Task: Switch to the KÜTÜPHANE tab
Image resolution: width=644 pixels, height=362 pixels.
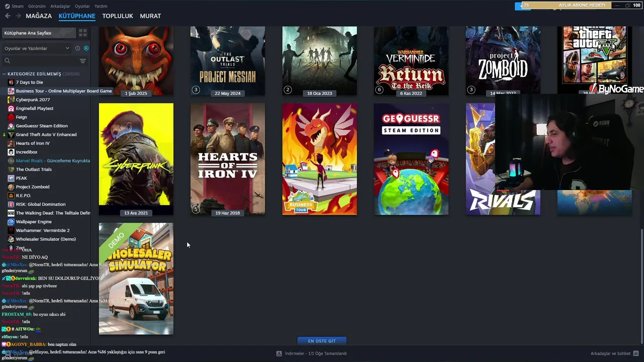Action: [x=77, y=16]
